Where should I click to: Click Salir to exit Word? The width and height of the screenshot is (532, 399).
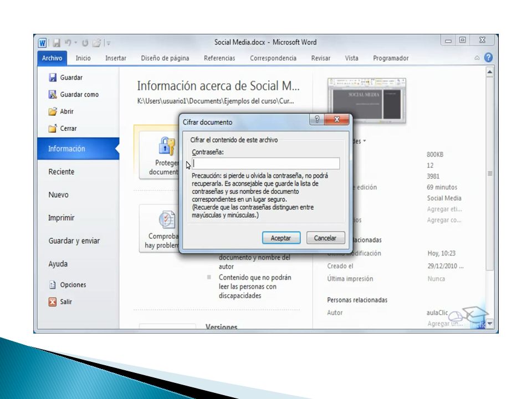(60, 301)
